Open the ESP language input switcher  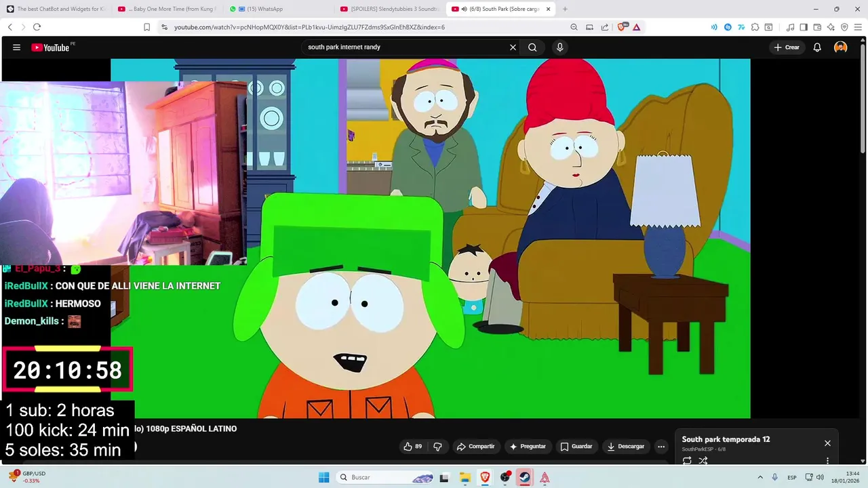(x=793, y=477)
